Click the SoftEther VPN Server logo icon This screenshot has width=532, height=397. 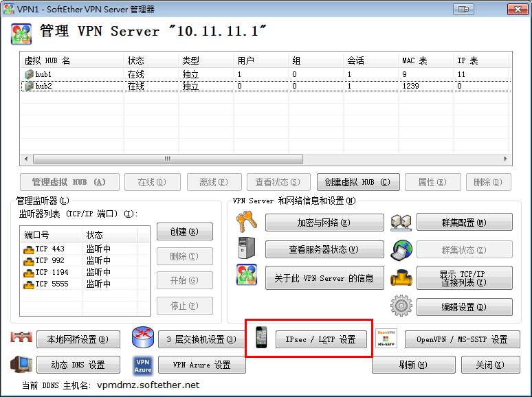[21, 34]
